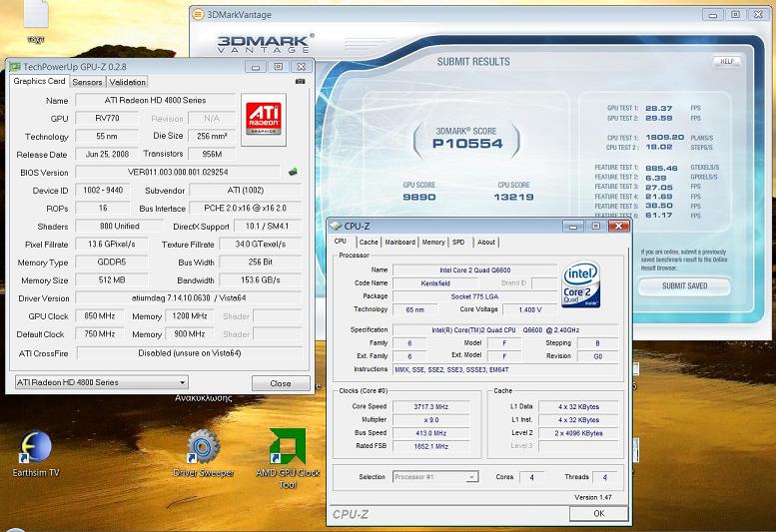Image resolution: width=776 pixels, height=532 pixels.
Task: Select the Graphics Card tab in GPU-Z
Action: (x=39, y=81)
